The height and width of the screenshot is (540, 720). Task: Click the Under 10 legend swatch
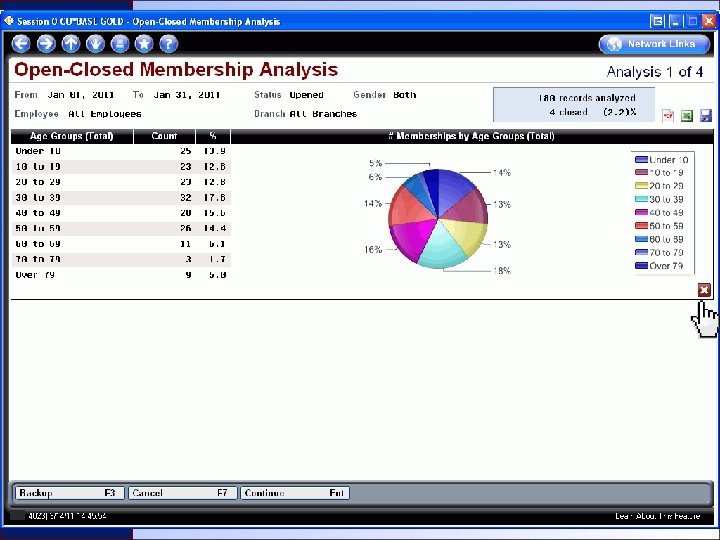(641, 160)
